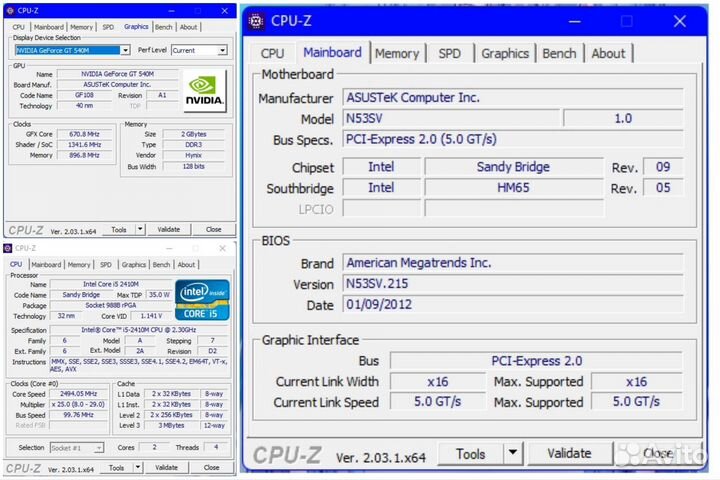This screenshot has width=720, height=480.
Task: Click the NVIDIA logo in Graphics window
Action: [204, 91]
